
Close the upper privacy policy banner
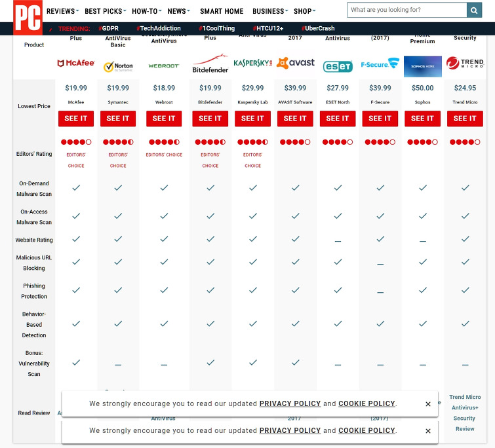(x=428, y=404)
